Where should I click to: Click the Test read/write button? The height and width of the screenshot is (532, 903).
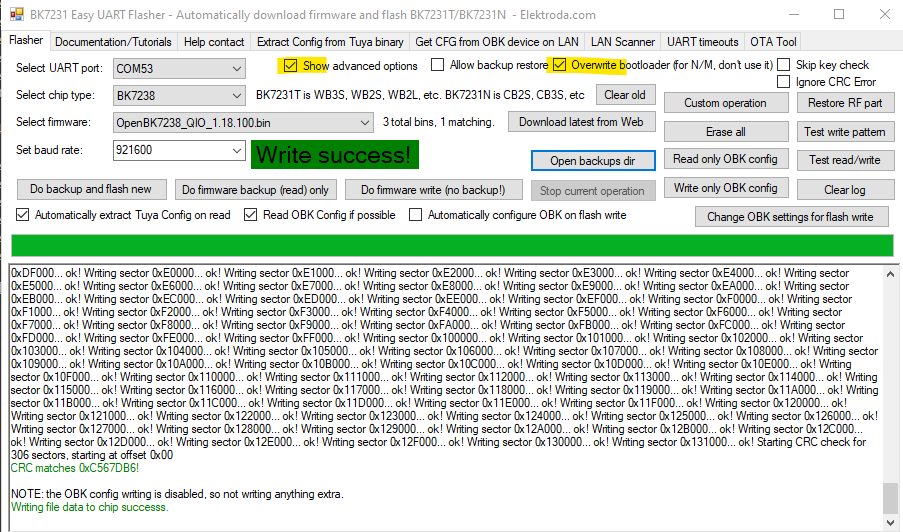845,160
